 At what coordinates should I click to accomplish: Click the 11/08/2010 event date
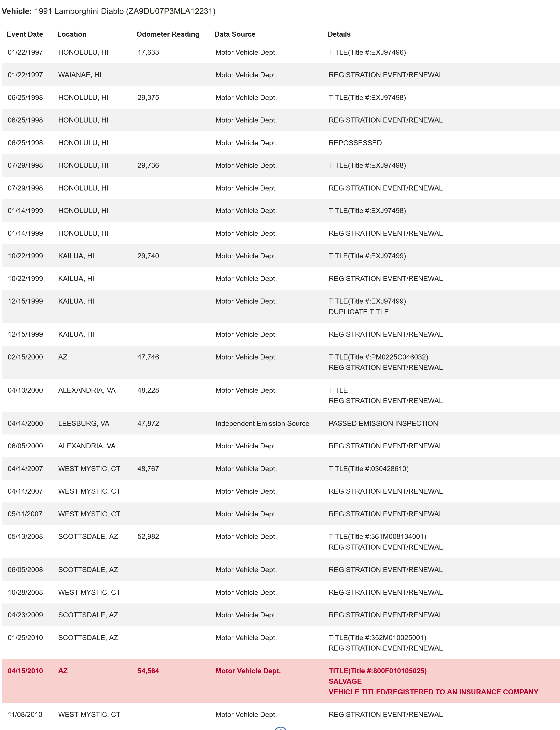pyautogui.click(x=25, y=714)
